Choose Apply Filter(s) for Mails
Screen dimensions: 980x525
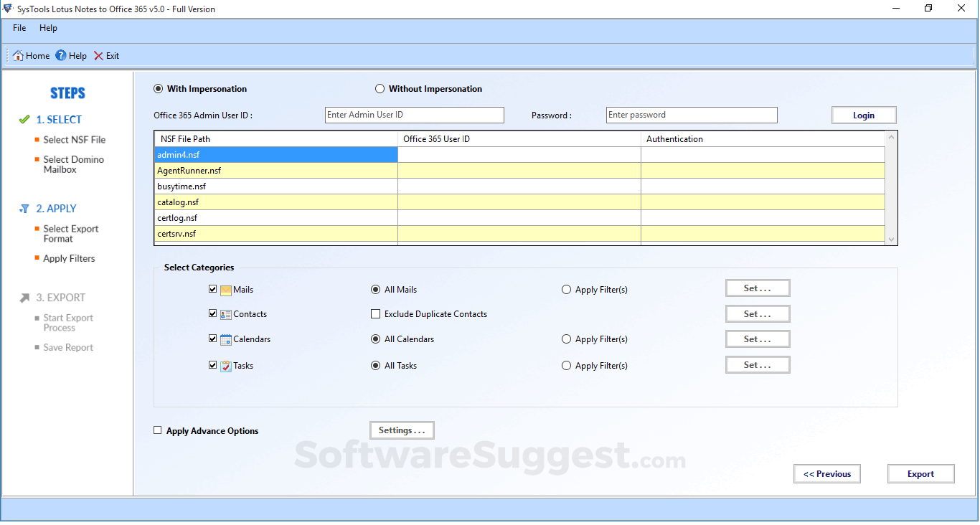point(567,290)
